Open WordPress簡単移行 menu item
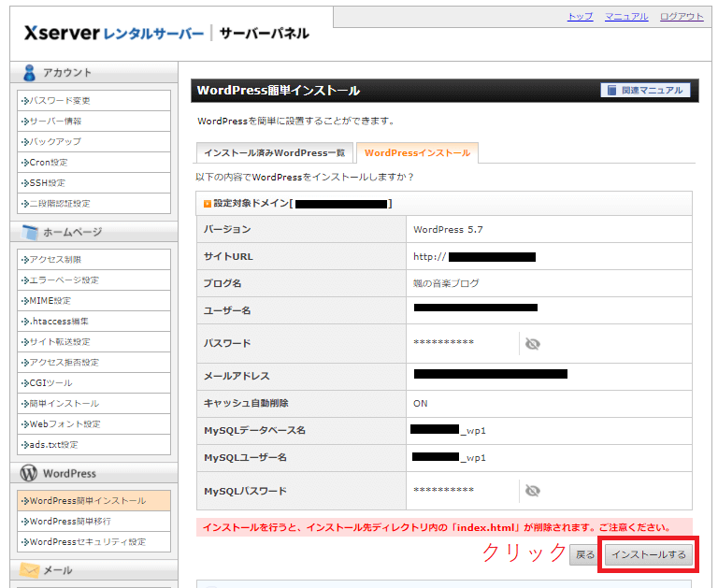 [93, 522]
